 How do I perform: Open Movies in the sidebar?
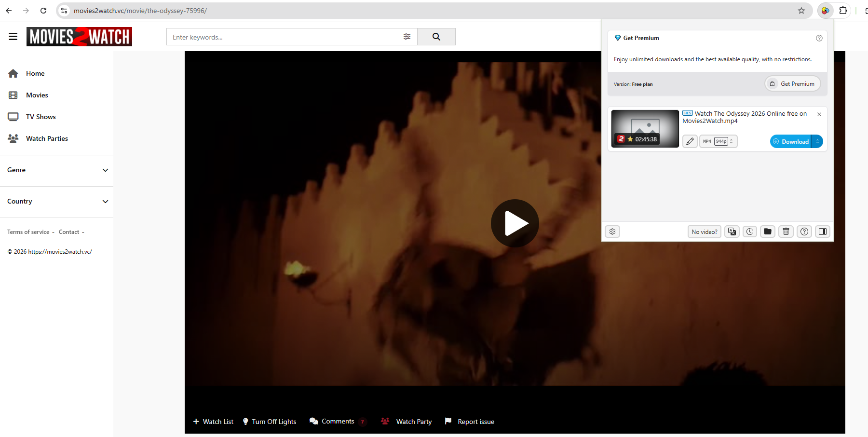coord(37,95)
